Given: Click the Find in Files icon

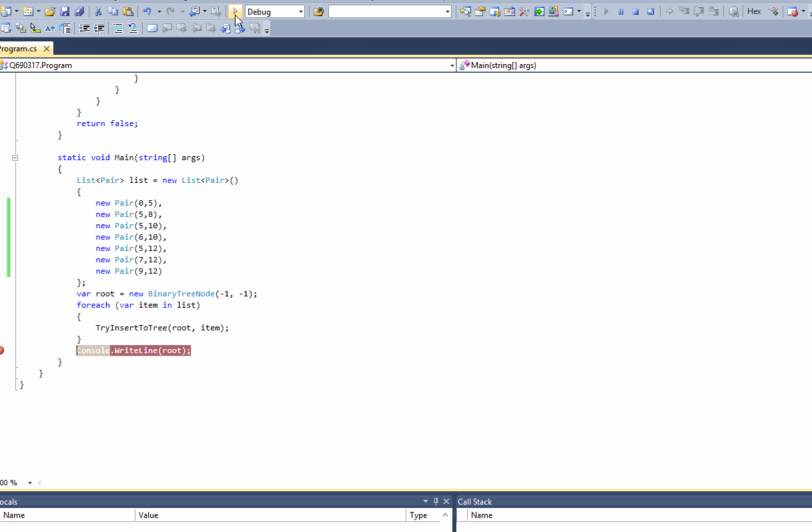Looking at the screenshot, I should pos(319,11).
